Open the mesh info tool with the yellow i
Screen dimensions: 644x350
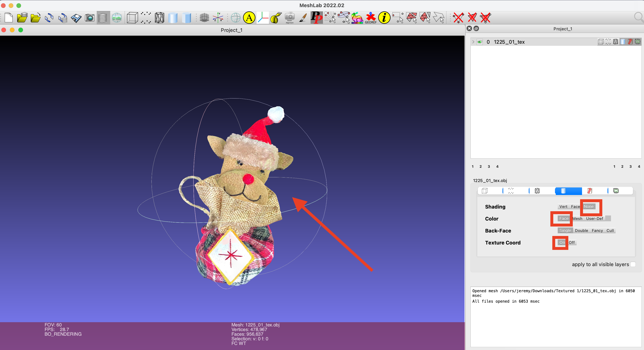[x=384, y=18]
